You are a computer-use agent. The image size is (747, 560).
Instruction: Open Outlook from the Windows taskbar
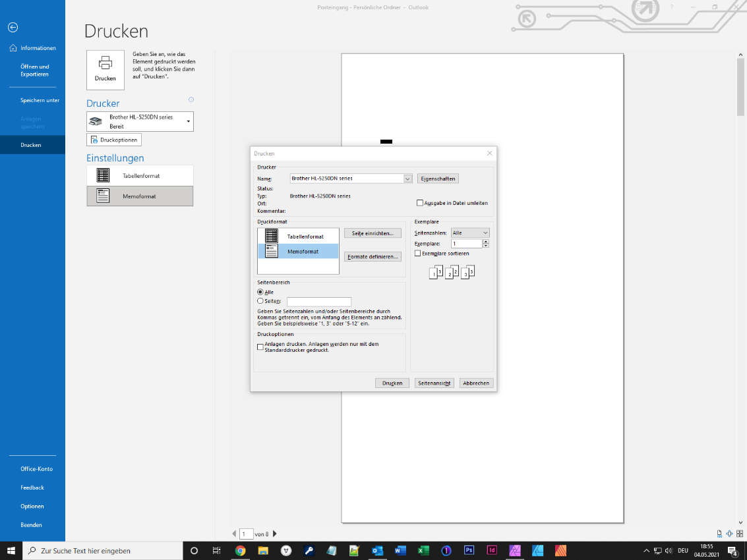[377, 550]
